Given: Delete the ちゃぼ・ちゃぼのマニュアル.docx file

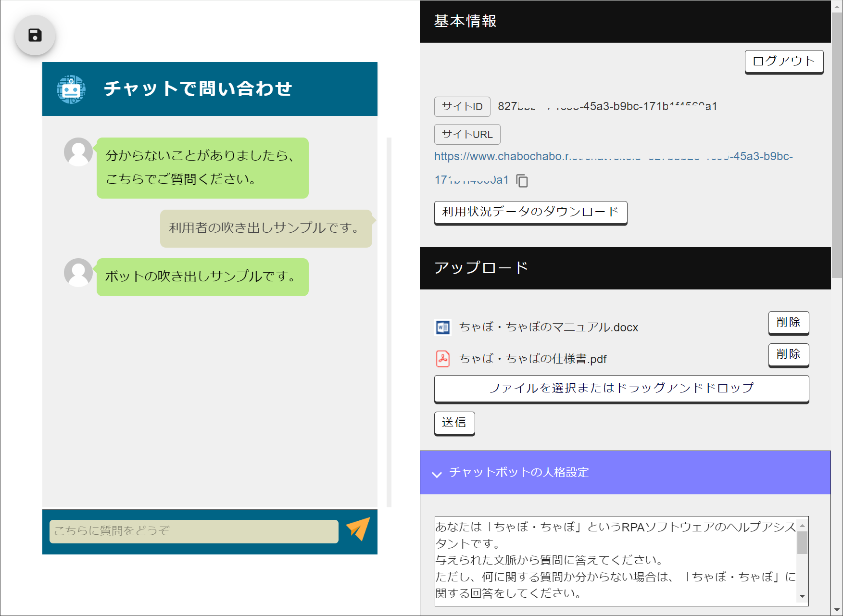Looking at the screenshot, I should 788,322.
